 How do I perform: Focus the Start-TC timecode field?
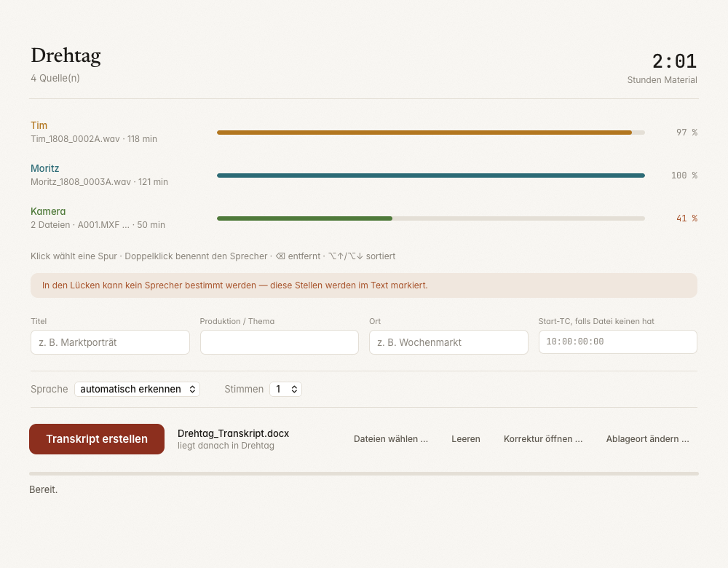[617, 342]
